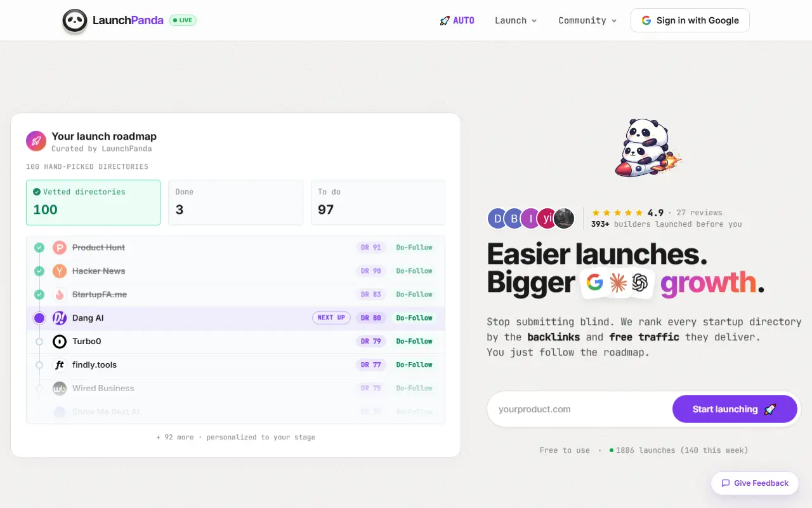Click the NEXT UP badge on Dang AI
Image resolution: width=812 pixels, height=508 pixels.
(331, 318)
